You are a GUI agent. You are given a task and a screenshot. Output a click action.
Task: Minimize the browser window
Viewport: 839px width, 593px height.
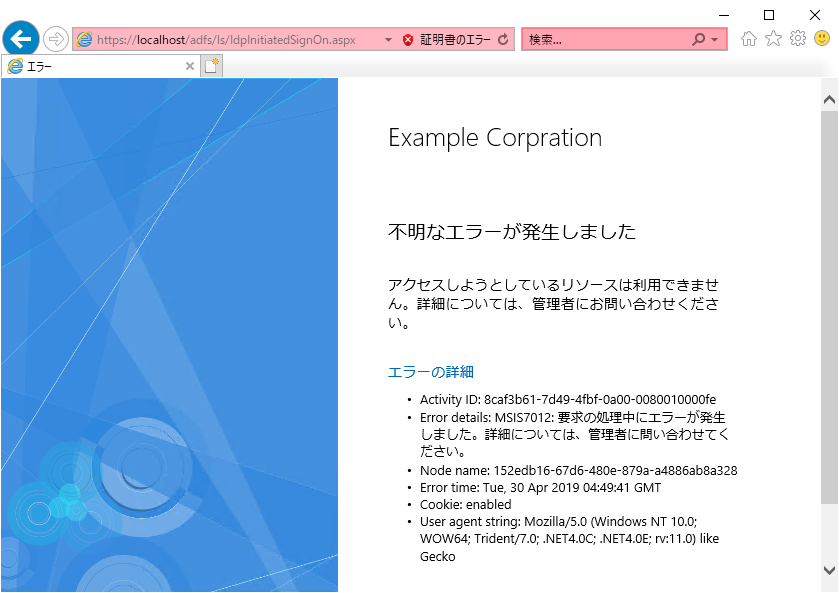point(724,15)
